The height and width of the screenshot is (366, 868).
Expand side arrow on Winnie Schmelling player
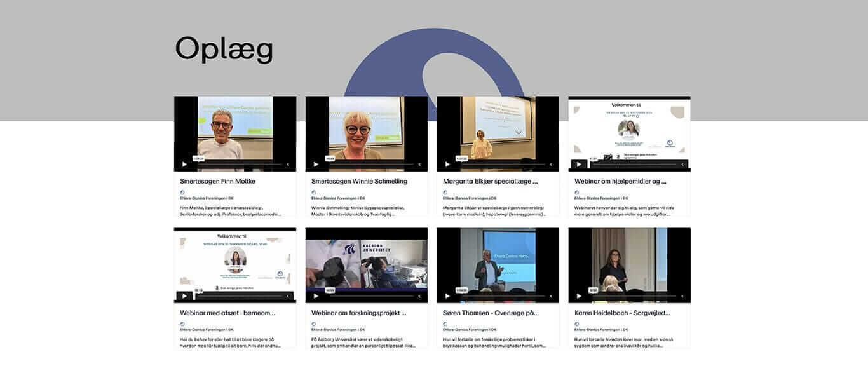coord(420,164)
